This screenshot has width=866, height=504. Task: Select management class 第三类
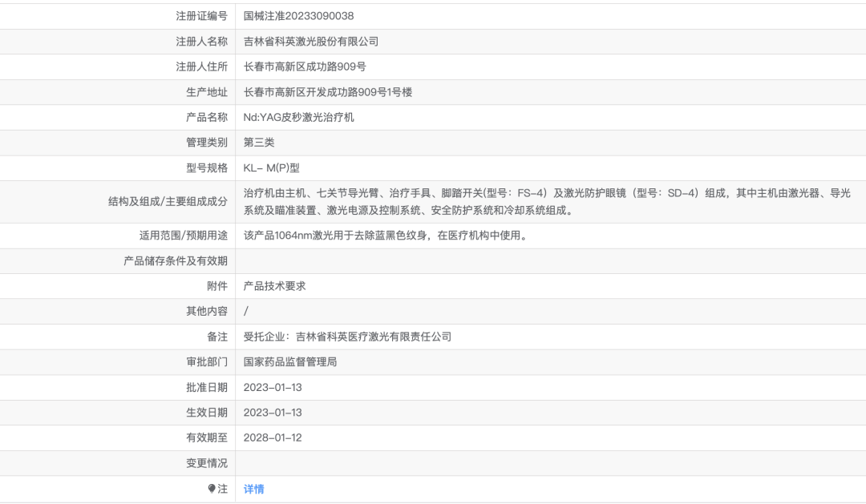click(259, 143)
